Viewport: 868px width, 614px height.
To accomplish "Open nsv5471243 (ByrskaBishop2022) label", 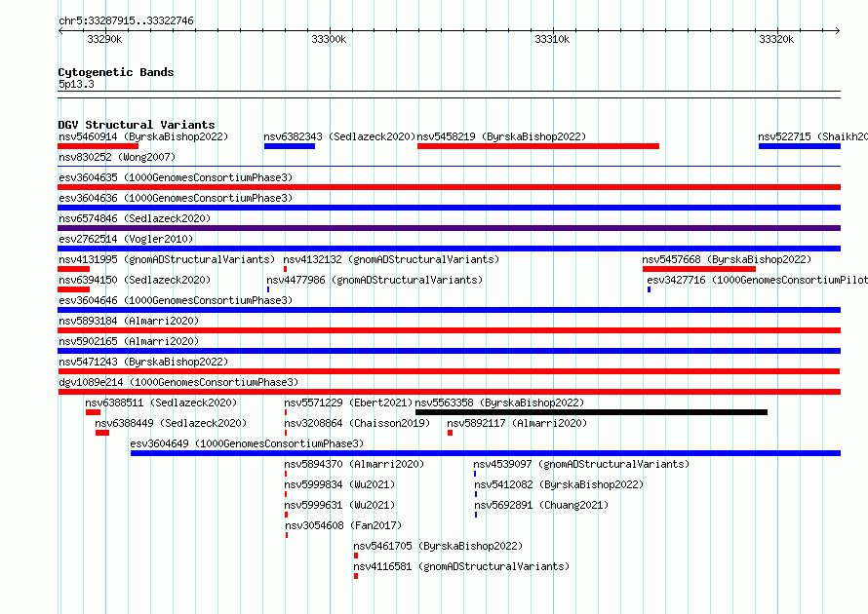I will coord(143,362).
